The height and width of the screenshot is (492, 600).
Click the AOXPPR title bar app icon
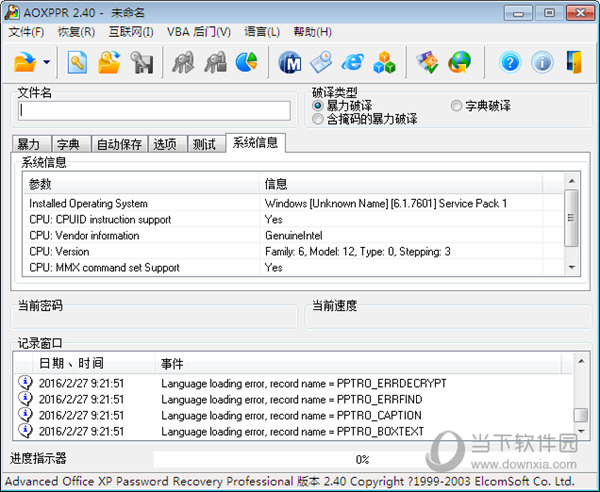[x=12, y=12]
